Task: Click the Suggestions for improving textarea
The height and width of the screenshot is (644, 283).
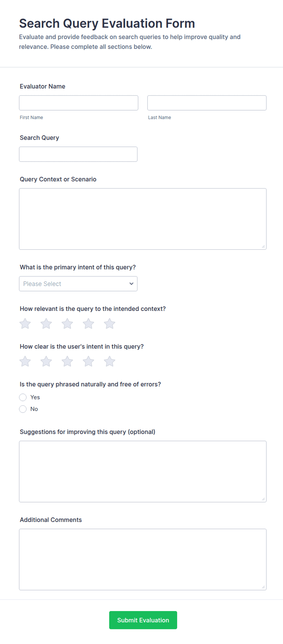Action: tap(143, 471)
